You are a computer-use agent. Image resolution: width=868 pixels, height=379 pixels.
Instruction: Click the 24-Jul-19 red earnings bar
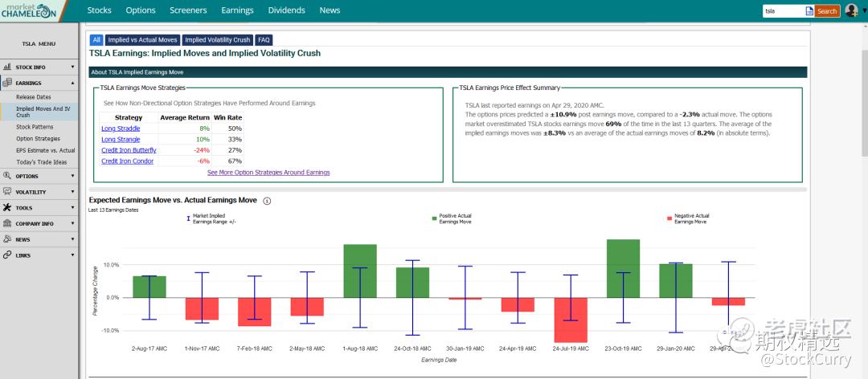click(x=570, y=320)
